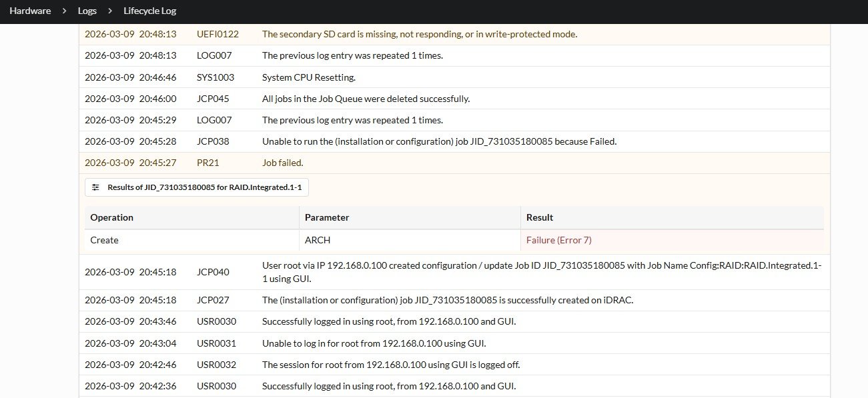Navigate to Logs breadcrumb item

point(87,11)
